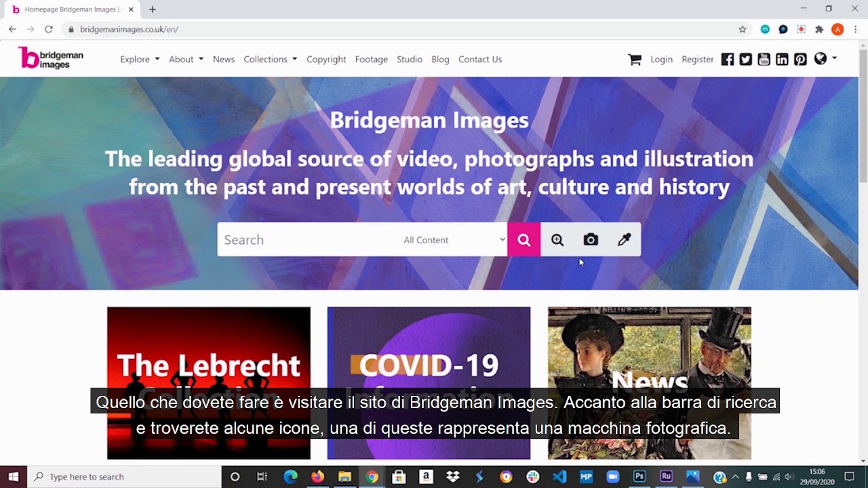Open Zoom from the taskbar

pos(613,476)
